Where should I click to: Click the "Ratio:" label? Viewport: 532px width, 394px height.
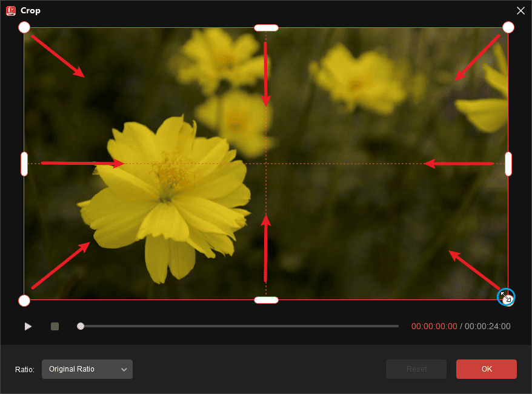(x=25, y=370)
